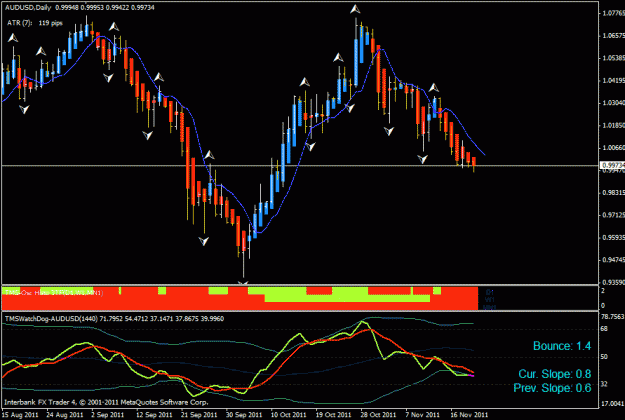This screenshot has width=625, height=420.
Task: Select the 1.03040 price axis value
Action: click(x=614, y=103)
